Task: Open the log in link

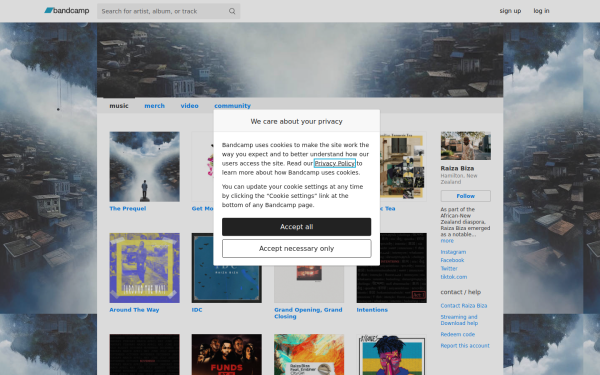Action: [x=541, y=11]
